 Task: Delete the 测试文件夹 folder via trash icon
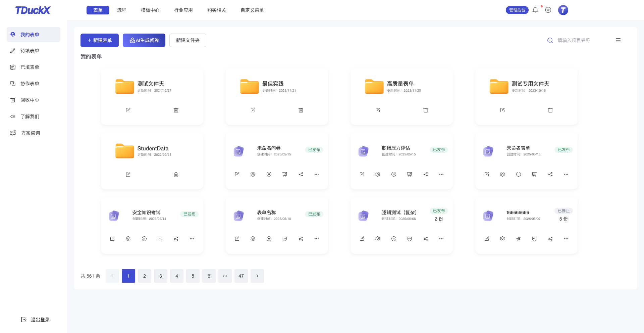pos(176,110)
